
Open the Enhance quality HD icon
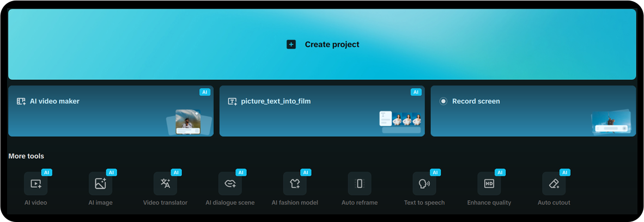tap(489, 183)
